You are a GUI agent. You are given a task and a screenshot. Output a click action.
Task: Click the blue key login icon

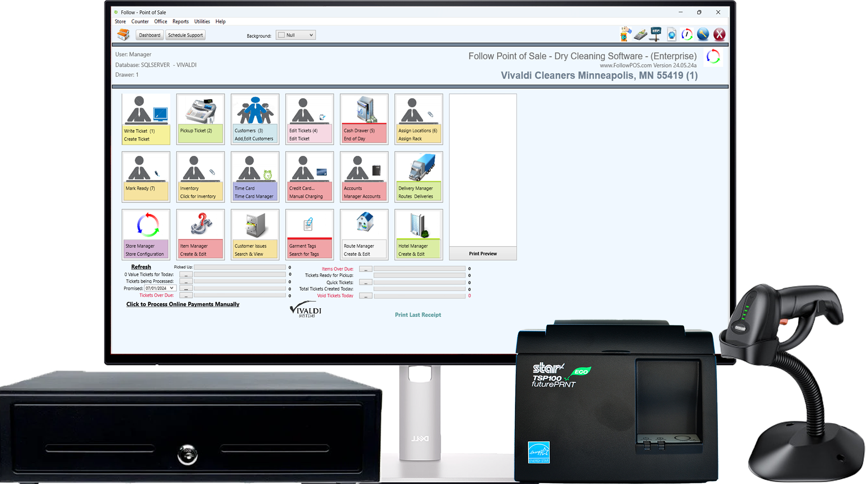click(703, 34)
